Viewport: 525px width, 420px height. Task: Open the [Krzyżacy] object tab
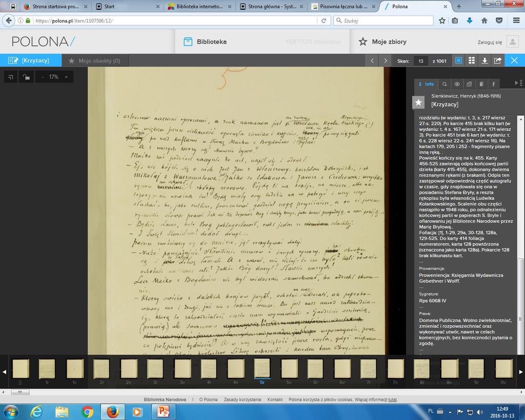pos(31,61)
